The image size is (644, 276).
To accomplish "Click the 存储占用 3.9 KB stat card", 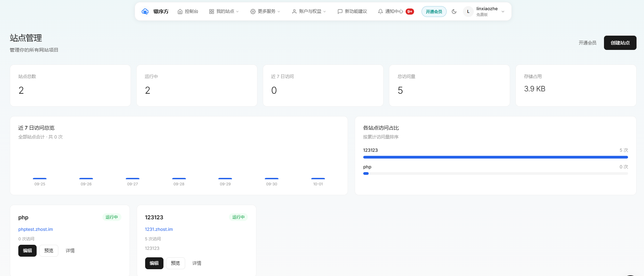I will pos(576,86).
